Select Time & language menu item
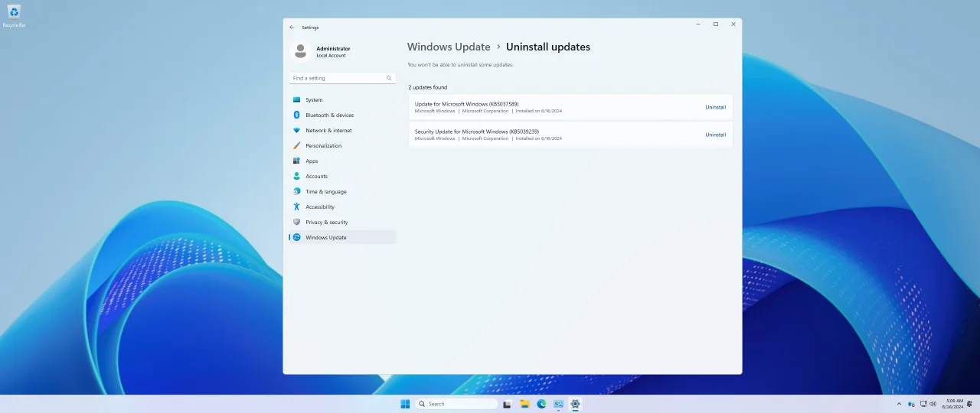 pos(342,191)
